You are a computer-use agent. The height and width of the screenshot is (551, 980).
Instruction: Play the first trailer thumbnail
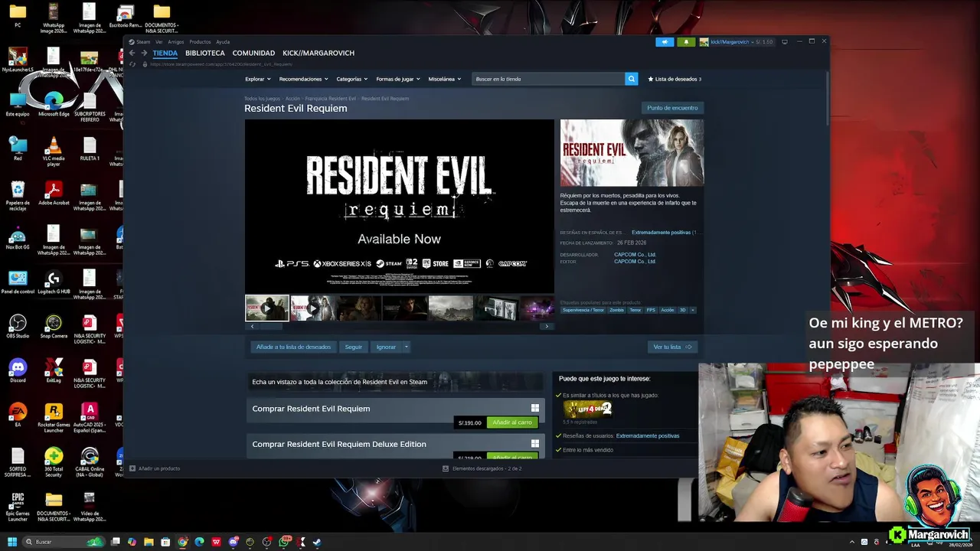click(267, 308)
